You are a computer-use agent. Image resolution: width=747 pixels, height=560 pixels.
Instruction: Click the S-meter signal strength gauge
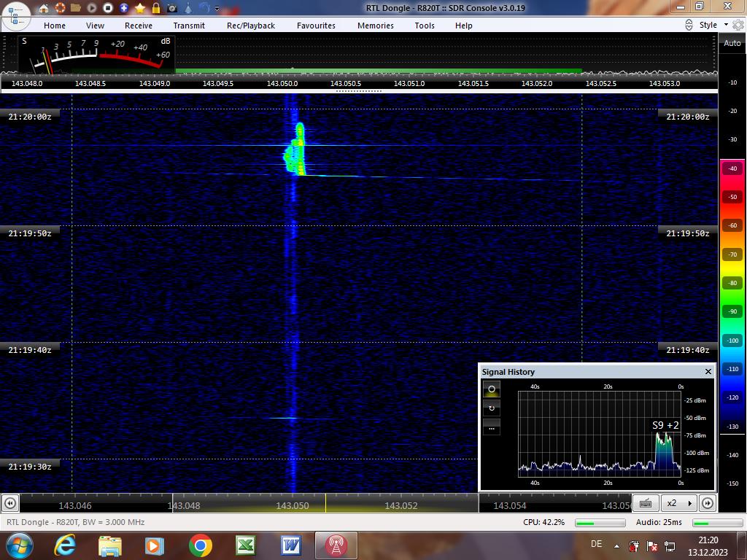point(97,55)
